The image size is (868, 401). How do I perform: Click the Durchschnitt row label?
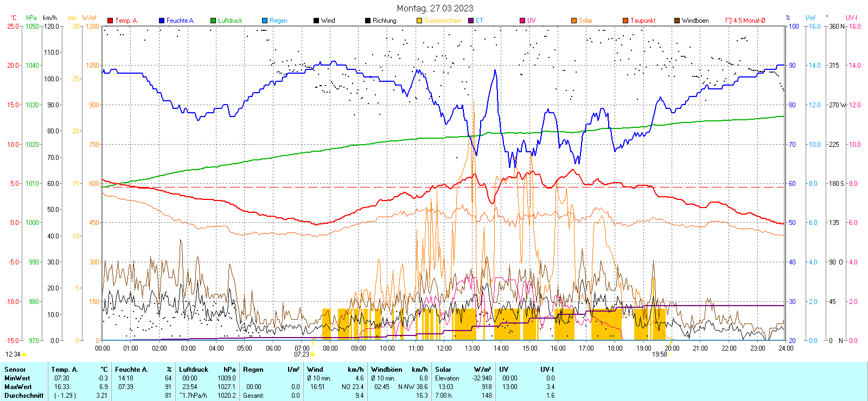(24, 396)
